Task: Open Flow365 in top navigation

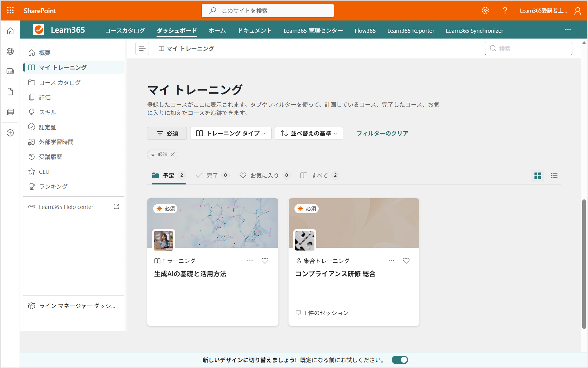Action: (365, 31)
